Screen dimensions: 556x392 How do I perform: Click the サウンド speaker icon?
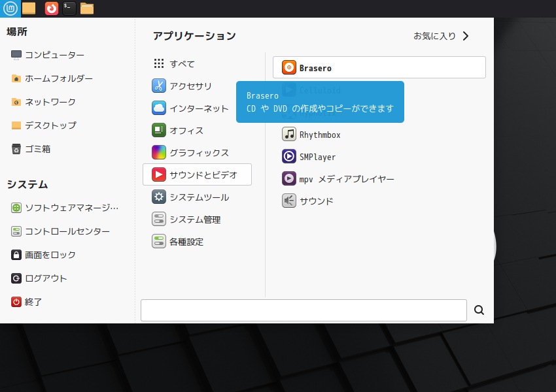[x=289, y=201]
